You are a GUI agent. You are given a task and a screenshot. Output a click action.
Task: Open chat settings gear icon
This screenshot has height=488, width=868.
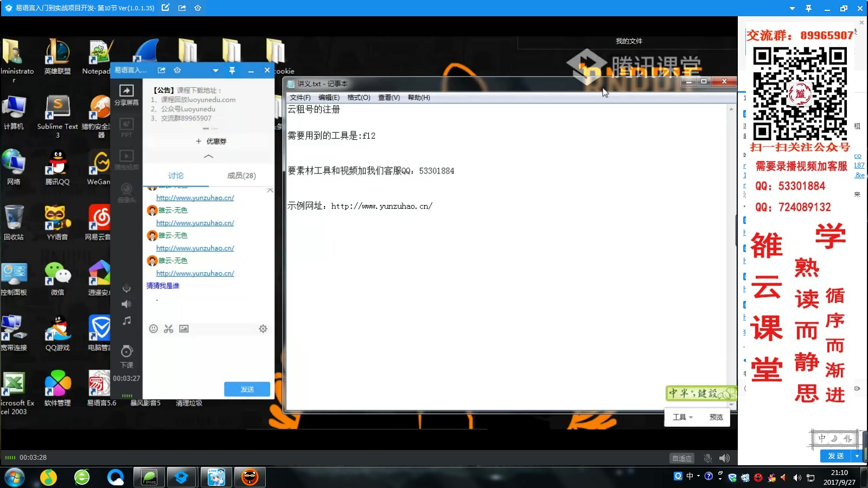coord(263,329)
